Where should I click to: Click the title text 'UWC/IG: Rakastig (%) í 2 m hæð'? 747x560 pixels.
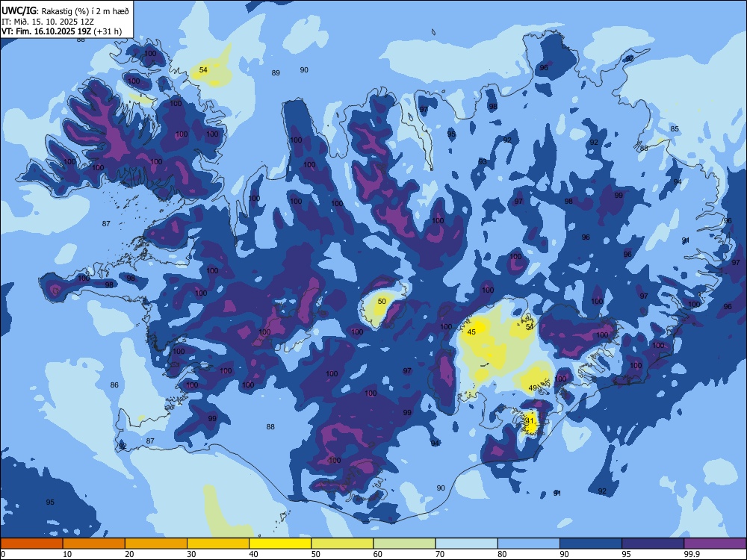tap(65, 10)
